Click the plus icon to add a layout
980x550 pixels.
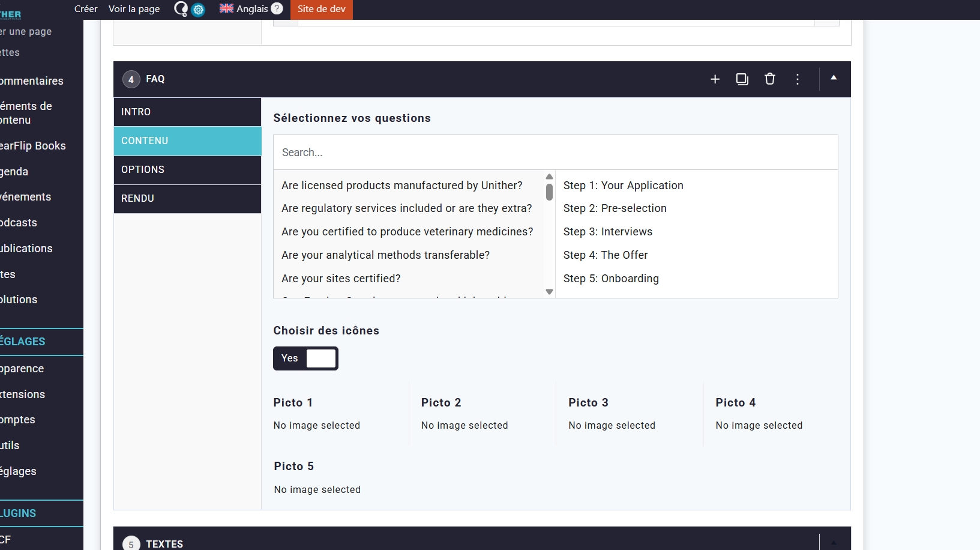(x=715, y=79)
